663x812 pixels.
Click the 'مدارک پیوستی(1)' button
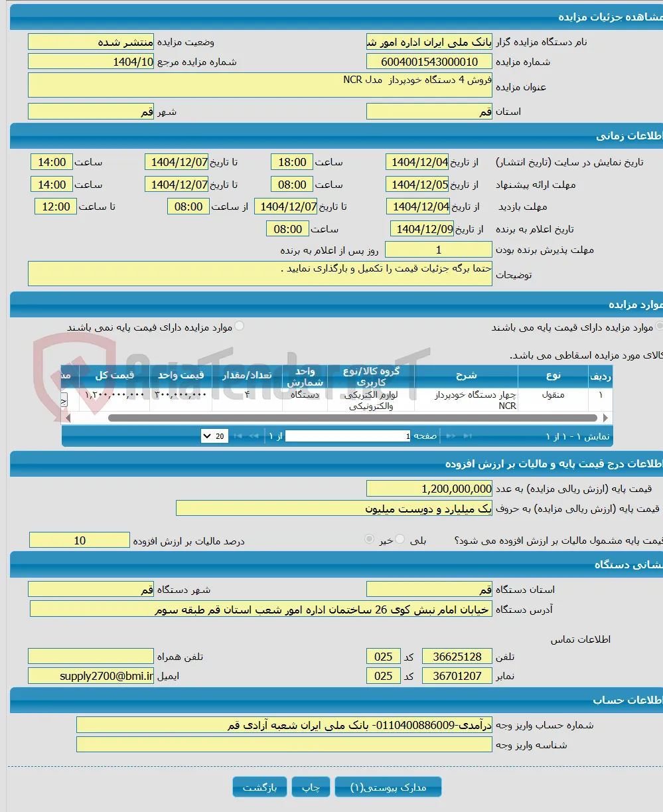pos(389,787)
